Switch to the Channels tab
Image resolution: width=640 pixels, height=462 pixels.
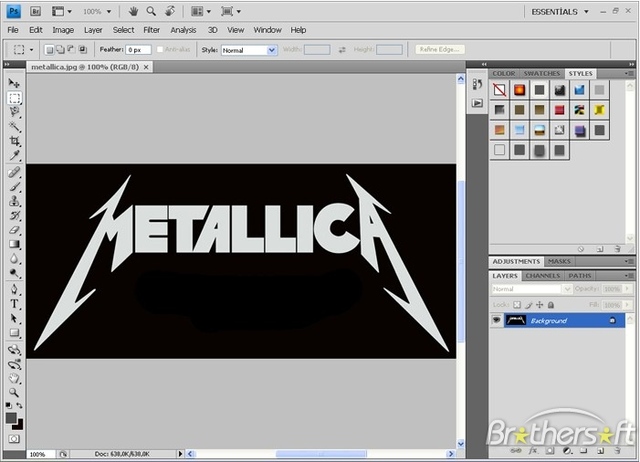[x=542, y=276]
